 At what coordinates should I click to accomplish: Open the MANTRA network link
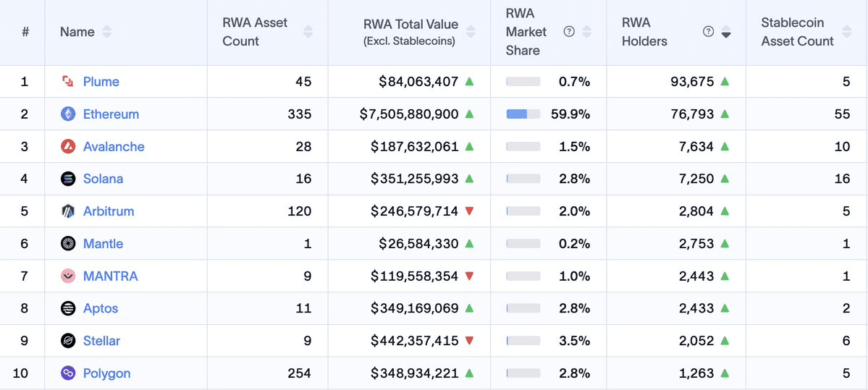[x=111, y=276]
